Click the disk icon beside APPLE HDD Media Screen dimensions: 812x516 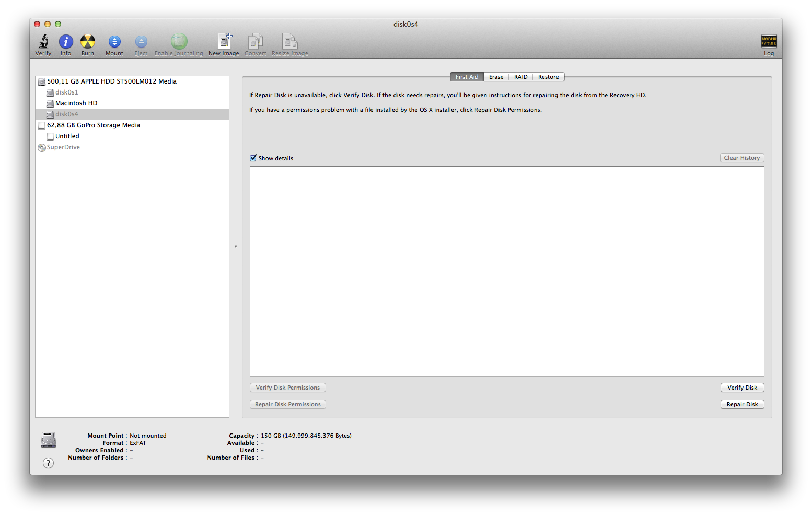(42, 81)
